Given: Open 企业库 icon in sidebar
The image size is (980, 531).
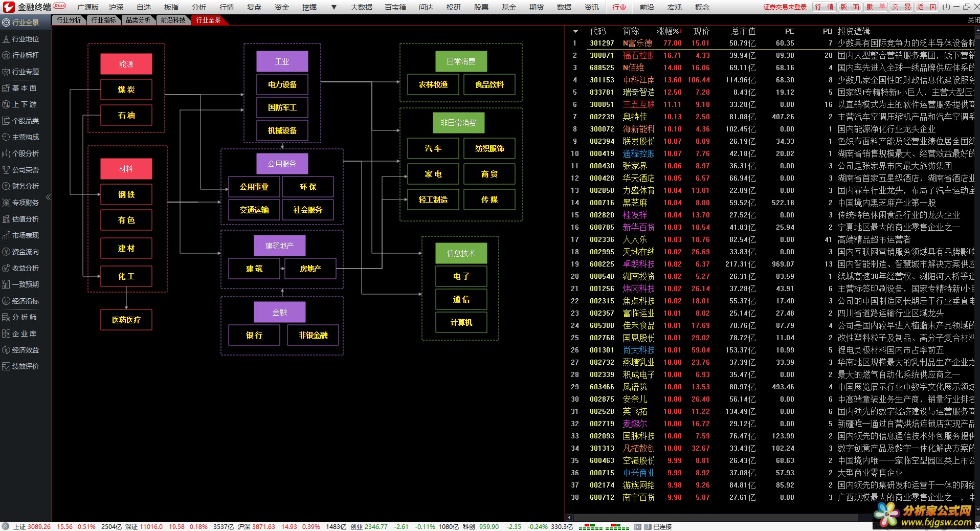Looking at the screenshot, I should tap(6, 334).
